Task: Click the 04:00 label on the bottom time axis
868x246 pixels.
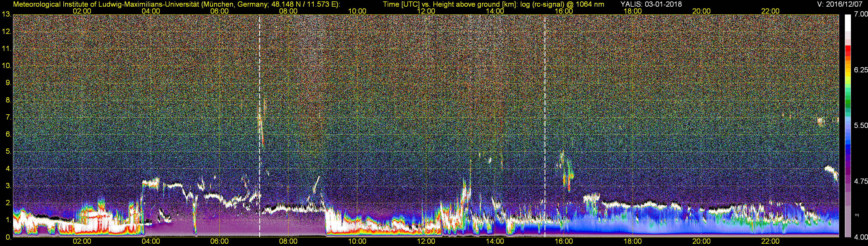Action: 151,242
